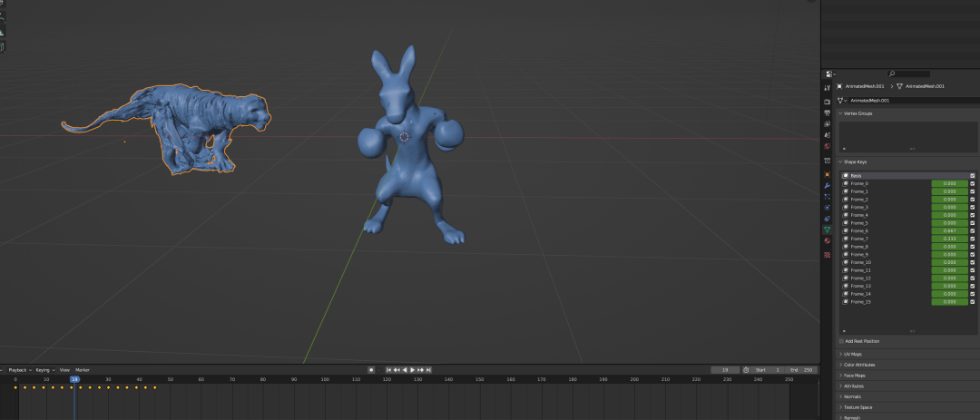Toggle the Frame_8 shape key checkbox
The width and height of the screenshot is (980, 420).
pos(973,246)
